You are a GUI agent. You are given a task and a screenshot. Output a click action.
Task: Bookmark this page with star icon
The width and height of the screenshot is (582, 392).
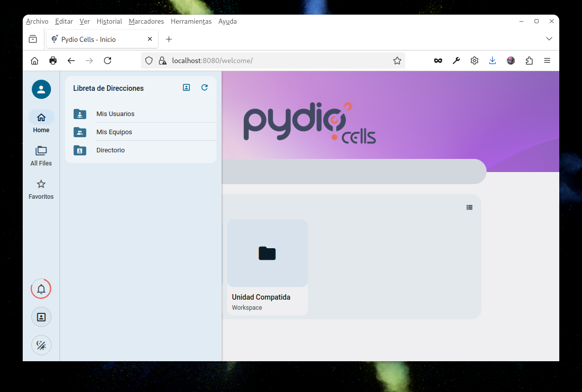397,61
